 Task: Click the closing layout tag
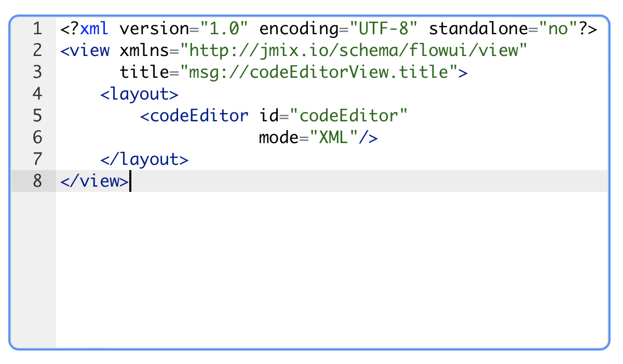pyautogui.click(x=145, y=159)
